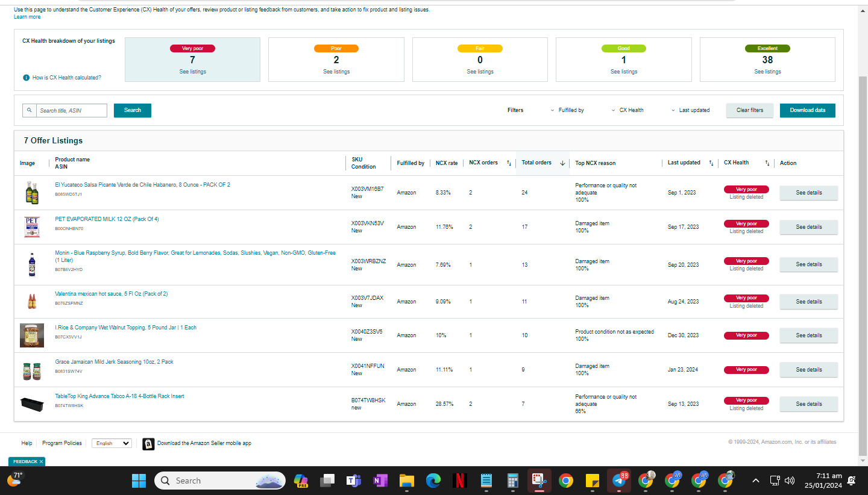Open the Help link in the footer

pyautogui.click(x=27, y=443)
